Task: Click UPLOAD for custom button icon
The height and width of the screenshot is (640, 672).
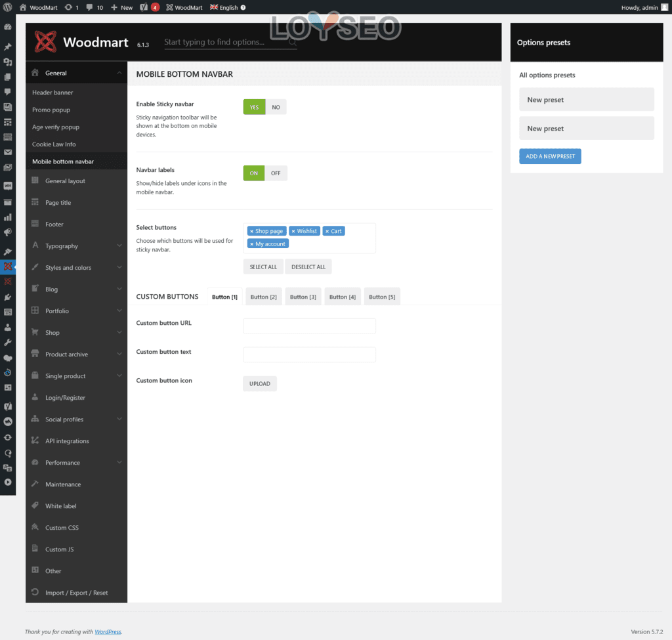Action: [260, 383]
